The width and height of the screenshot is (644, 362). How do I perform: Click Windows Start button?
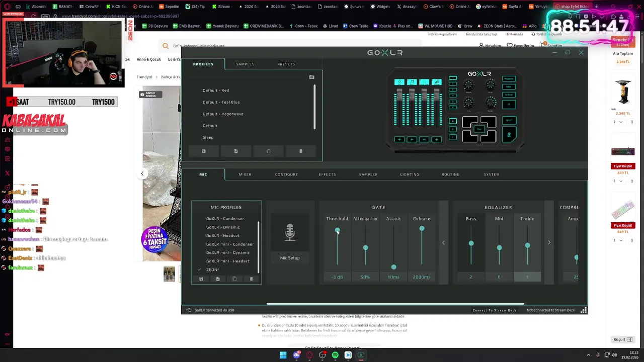pos(283,355)
